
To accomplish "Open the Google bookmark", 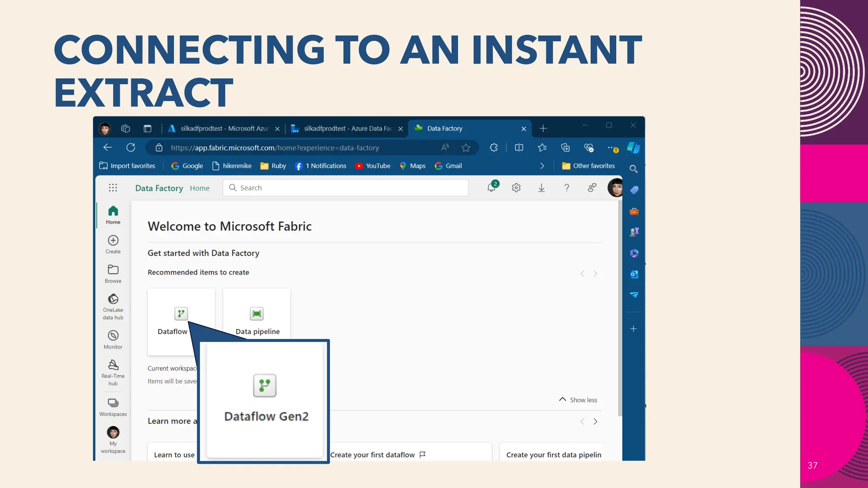I will (x=187, y=166).
